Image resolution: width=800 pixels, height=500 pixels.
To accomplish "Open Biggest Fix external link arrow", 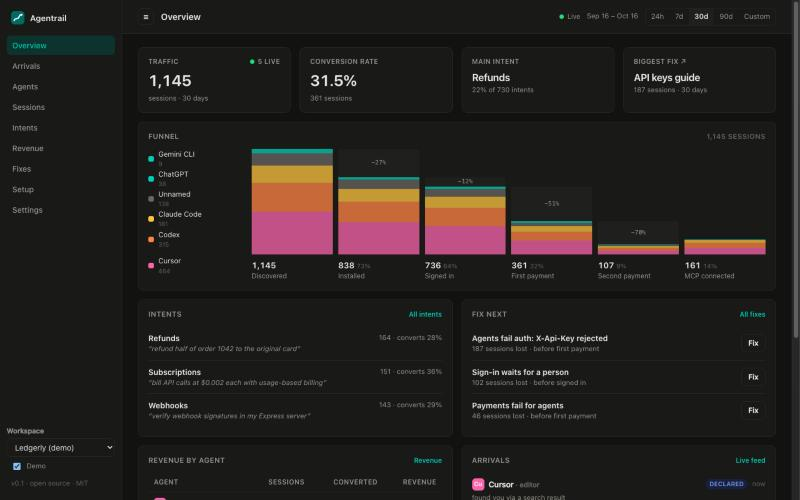I will click(683, 61).
